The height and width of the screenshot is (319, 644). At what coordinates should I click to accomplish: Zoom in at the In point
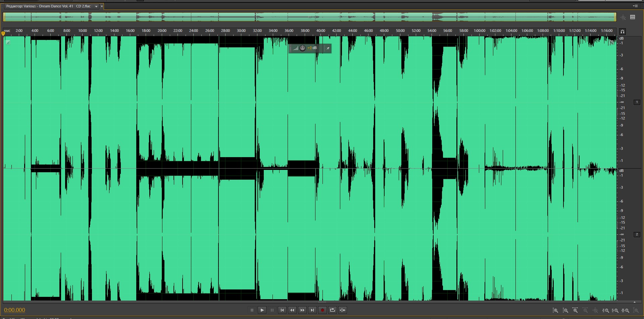pyautogui.click(x=606, y=311)
